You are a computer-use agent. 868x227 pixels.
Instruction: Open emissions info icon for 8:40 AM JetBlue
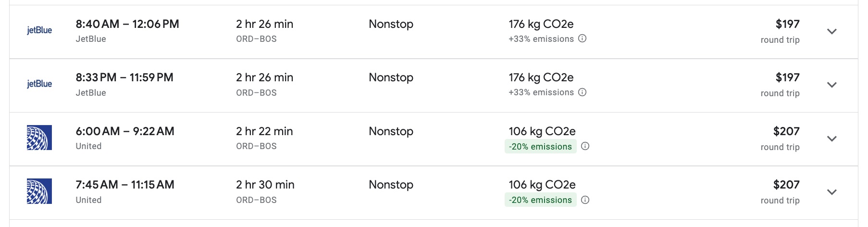click(x=582, y=39)
